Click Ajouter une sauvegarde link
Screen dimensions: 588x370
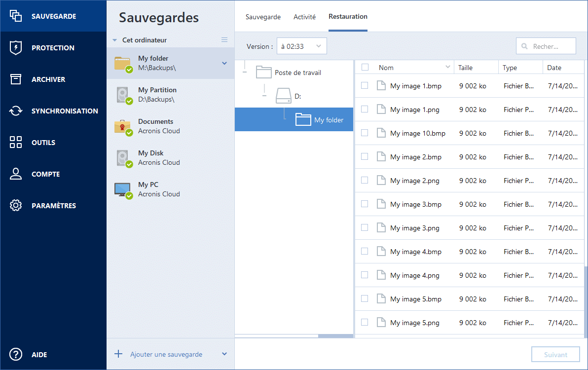166,354
